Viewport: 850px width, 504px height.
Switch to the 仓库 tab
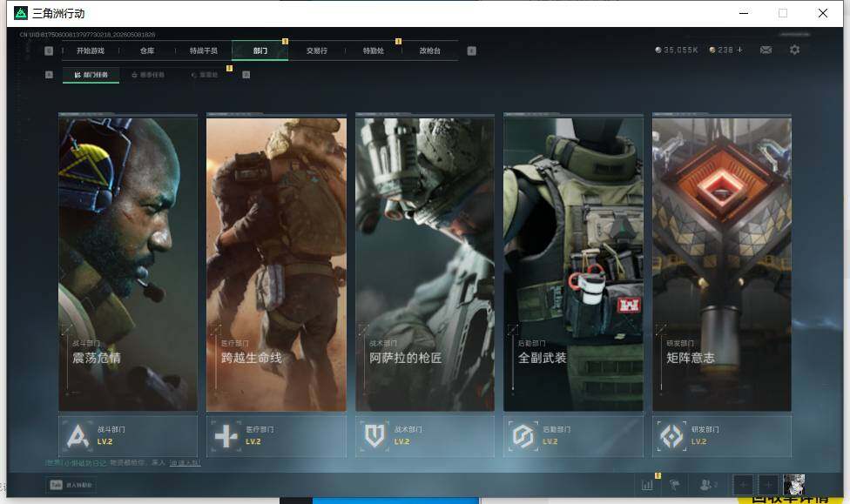coord(147,50)
